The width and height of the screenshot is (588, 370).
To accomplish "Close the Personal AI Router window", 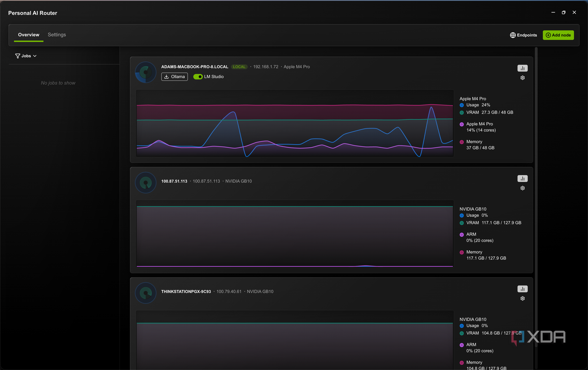I will [x=574, y=12].
